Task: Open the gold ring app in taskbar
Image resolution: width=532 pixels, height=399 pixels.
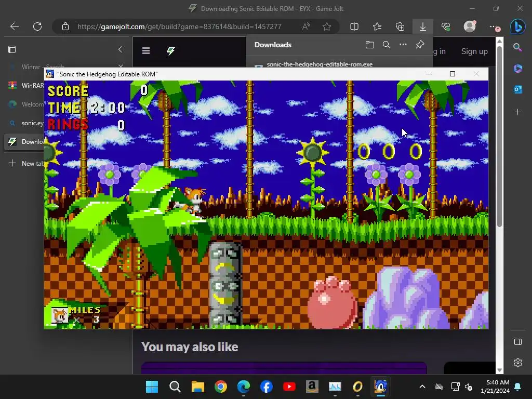Action: 357,387
